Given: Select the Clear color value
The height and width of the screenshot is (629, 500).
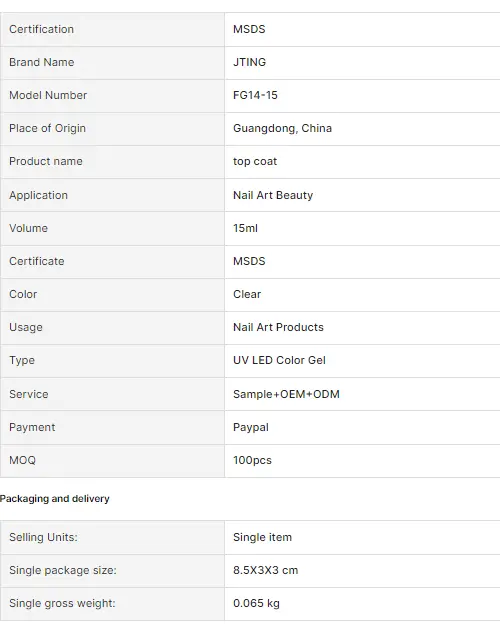Looking at the screenshot, I should coord(247,294).
